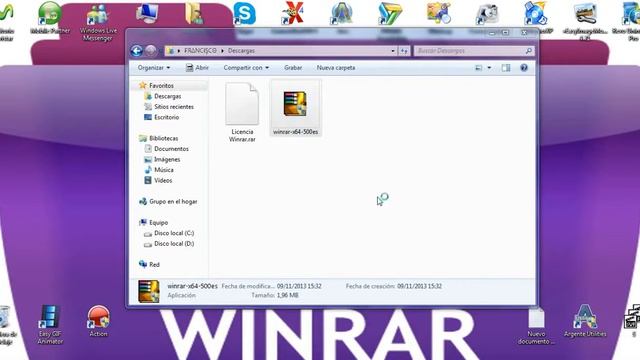Click the Skype desktop shortcut
Viewport: 640px width, 360px height.
pos(244,13)
